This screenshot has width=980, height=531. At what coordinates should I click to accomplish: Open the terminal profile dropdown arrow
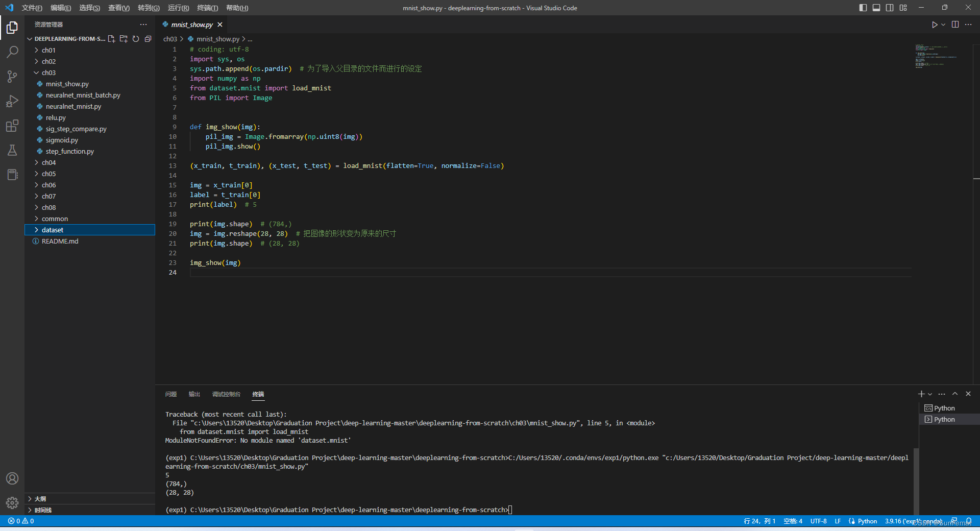929,394
